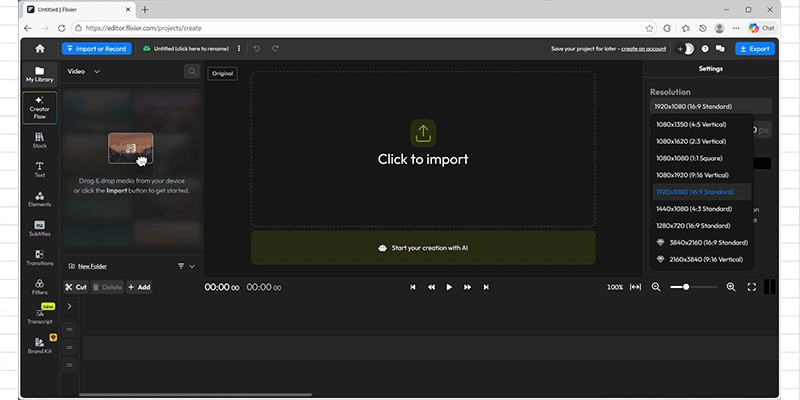Viewport: 800px width, 400px height.
Task: Fast forward the playback
Action: click(x=467, y=287)
